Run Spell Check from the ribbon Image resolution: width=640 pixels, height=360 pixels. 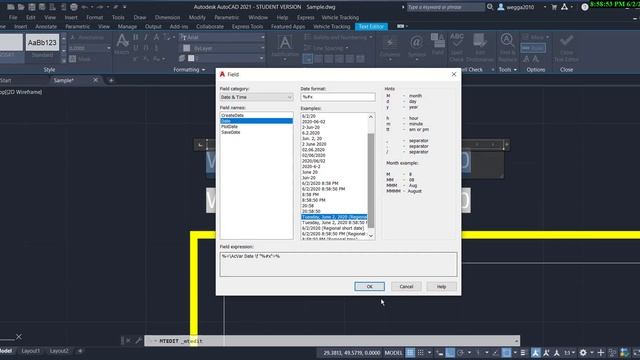457,47
